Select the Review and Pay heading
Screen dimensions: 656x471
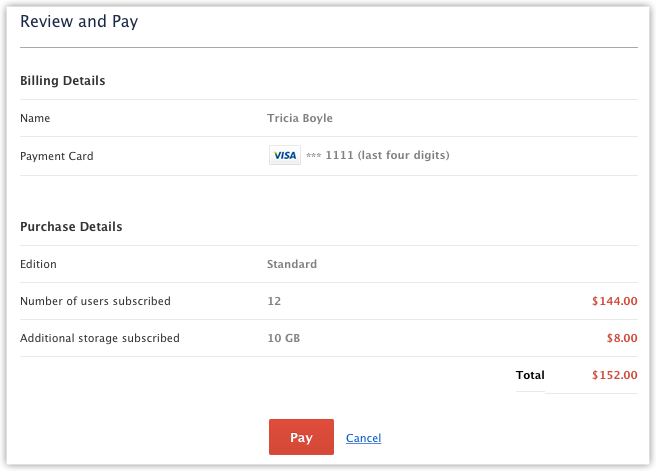point(79,22)
